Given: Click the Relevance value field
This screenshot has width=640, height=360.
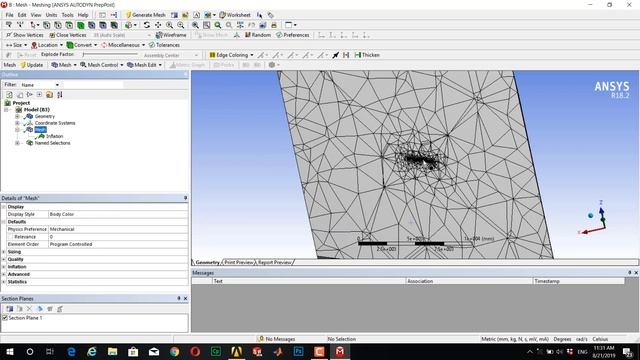Looking at the screenshot, I should pos(118,237).
